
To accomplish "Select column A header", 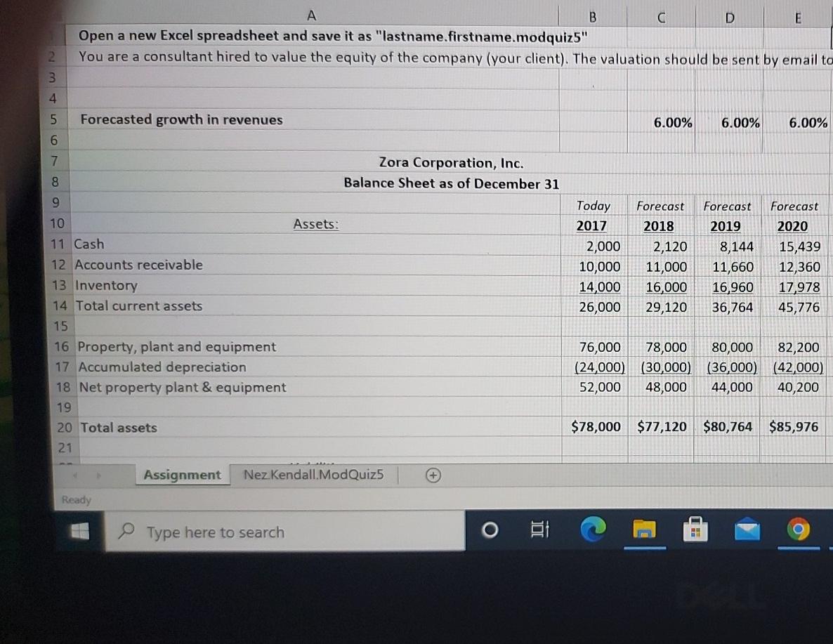I will tap(311, 14).
